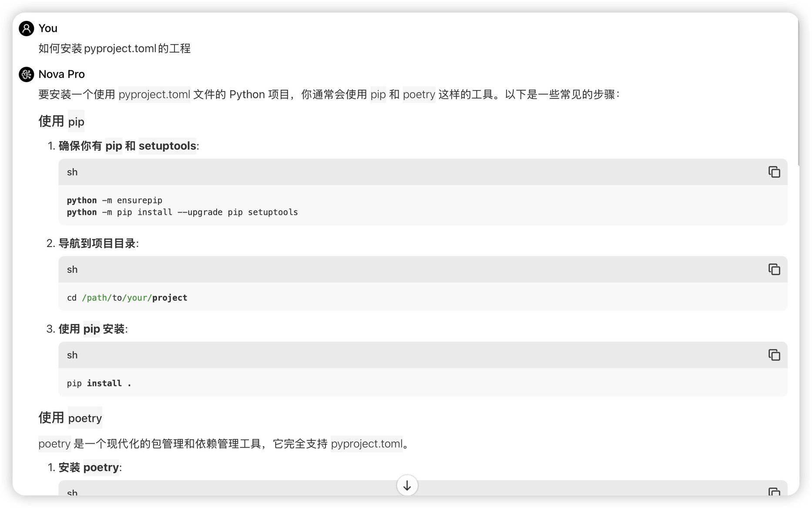Click the pip install --upgrade command line
Image resolution: width=812 pixels, height=508 pixels.
pyautogui.click(x=182, y=212)
